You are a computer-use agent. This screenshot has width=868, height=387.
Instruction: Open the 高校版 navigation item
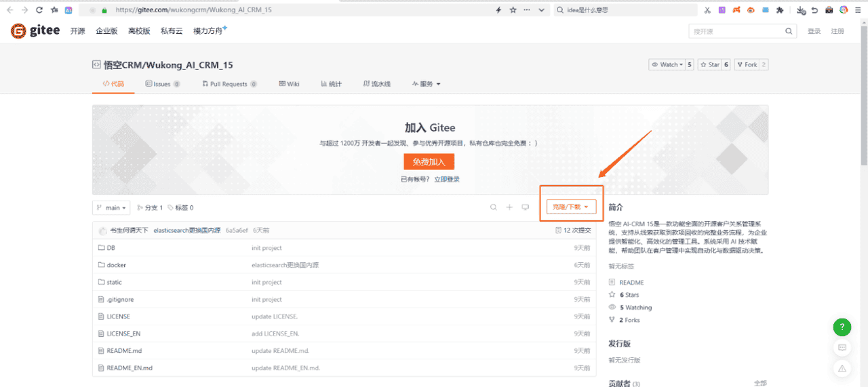click(x=139, y=31)
